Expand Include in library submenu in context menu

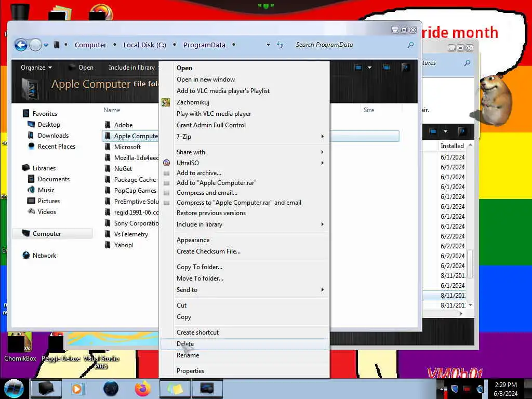pos(244,224)
